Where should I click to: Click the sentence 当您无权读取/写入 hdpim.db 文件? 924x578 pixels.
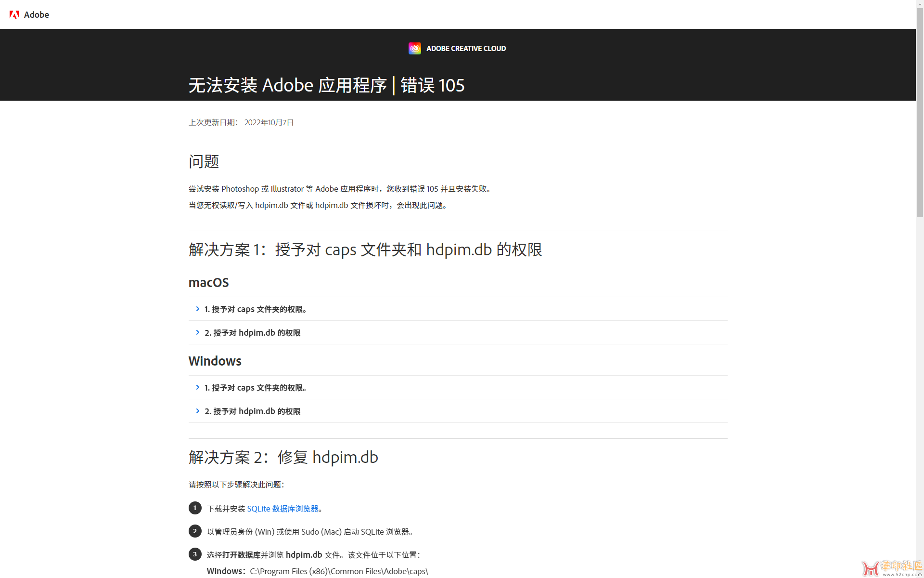pyautogui.click(x=319, y=205)
